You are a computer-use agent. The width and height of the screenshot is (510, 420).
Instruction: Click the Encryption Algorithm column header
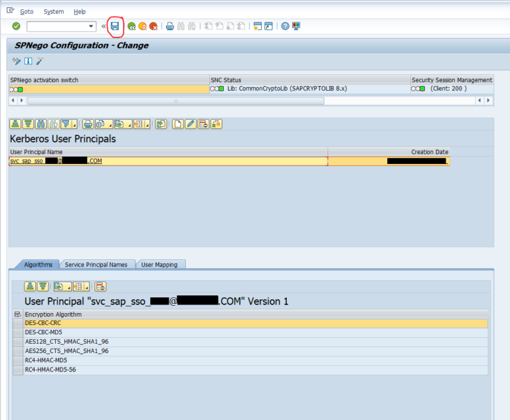(x=256, y=315)
